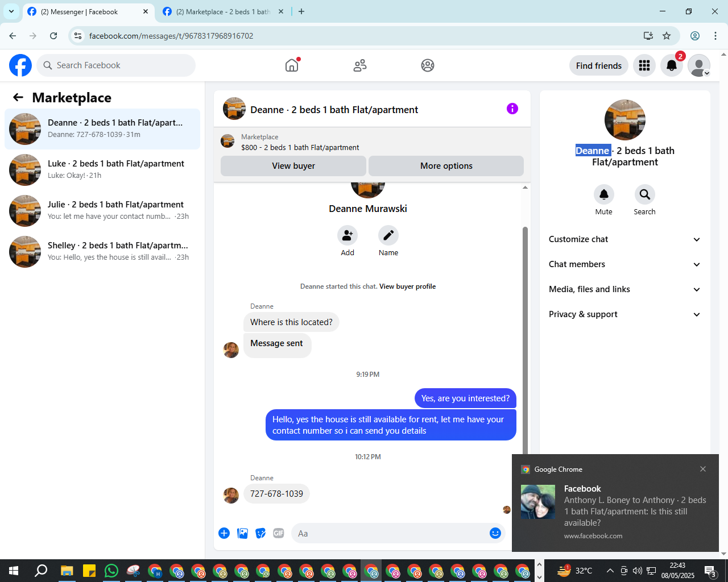
Task: Click the Search Facebook field
Action: [116, 65]
